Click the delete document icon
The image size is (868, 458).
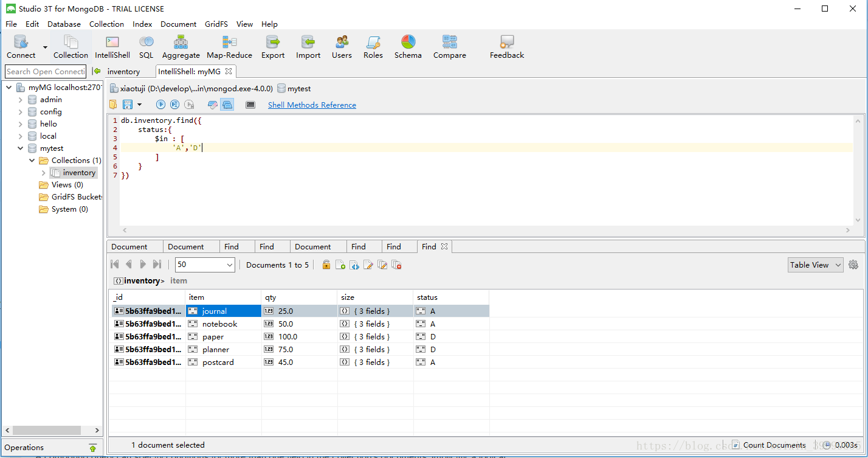396,265
